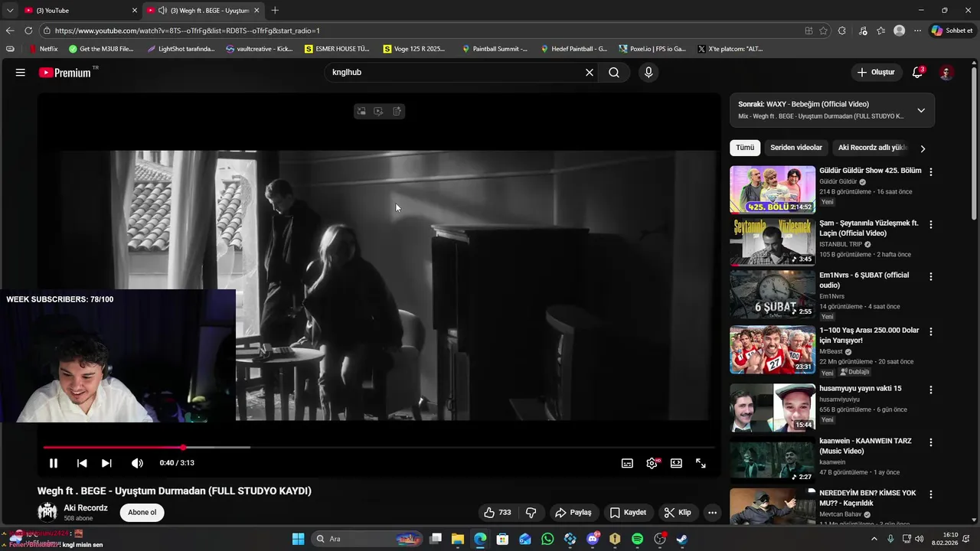Image resolution: width=980 pixels, height=551 pixels.
Task: Seek on the red video progress bar
Action: coord(379,447)
